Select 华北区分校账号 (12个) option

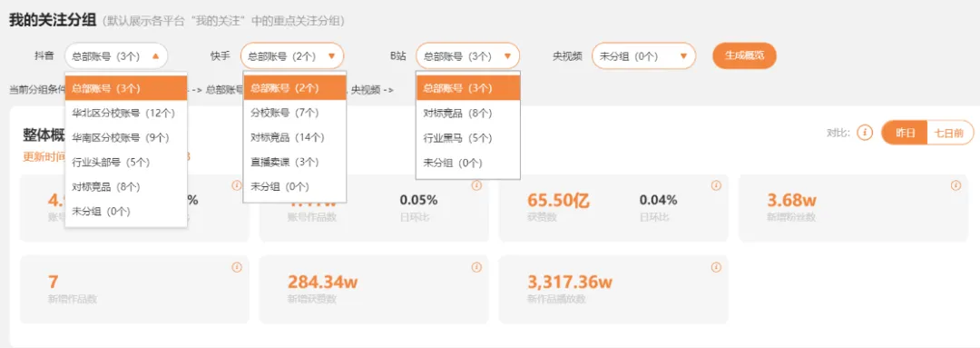tap(126, 114)
